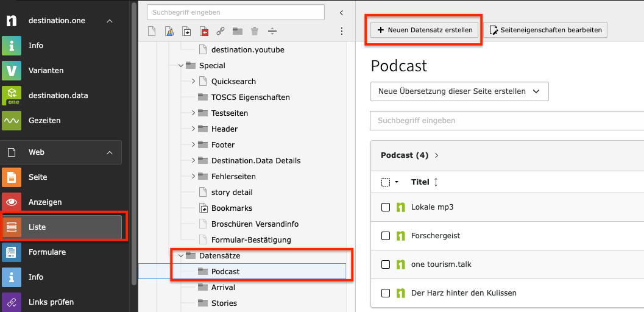Expand the Header folder node

[x=193, y=129]
